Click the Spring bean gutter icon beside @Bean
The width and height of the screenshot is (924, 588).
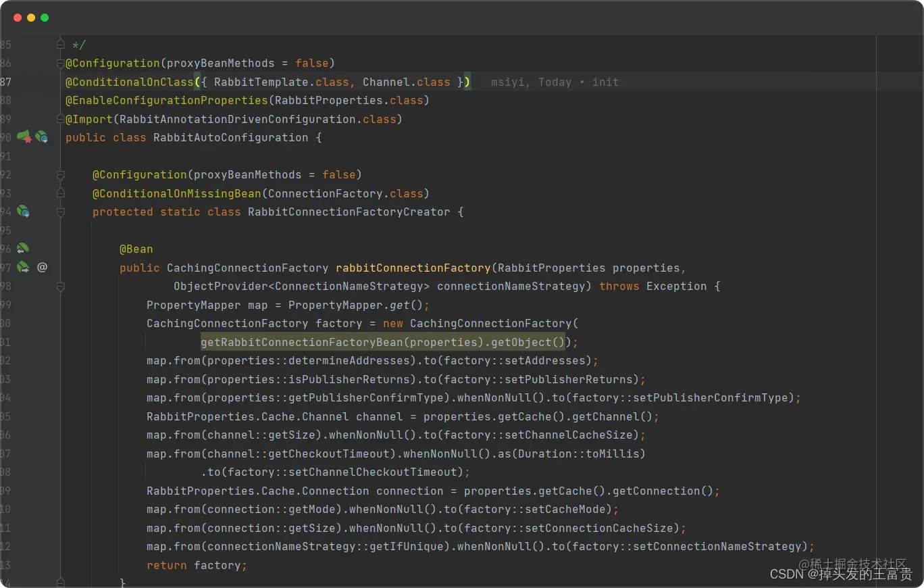23,249
